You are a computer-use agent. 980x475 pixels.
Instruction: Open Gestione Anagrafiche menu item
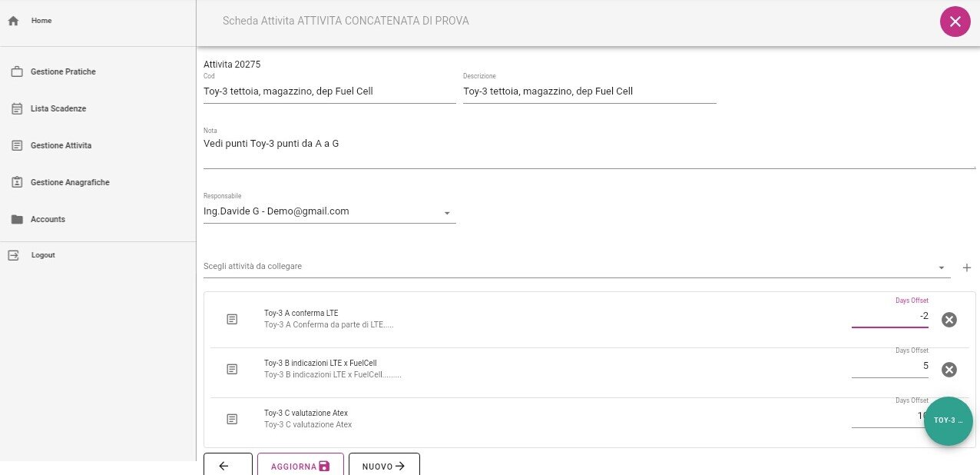pos(98,182)
